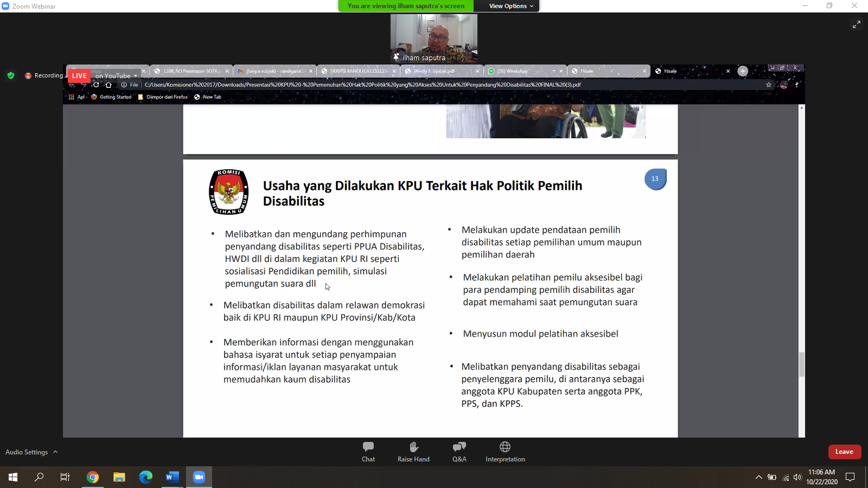Image resolution: width=868 pixels, height=488 pixels.
Task: Leave the webinar
Action: coord(844,452)
